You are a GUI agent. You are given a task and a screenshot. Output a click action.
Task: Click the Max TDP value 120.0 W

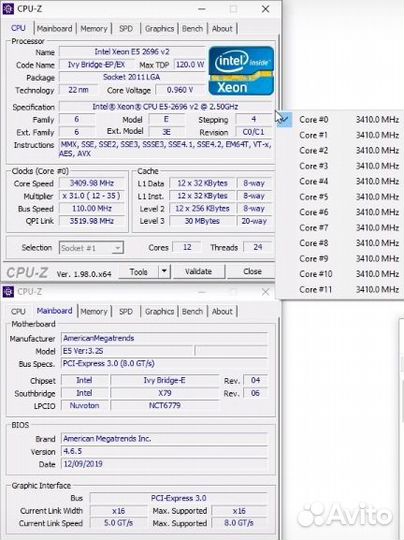(x=190, y=64)
